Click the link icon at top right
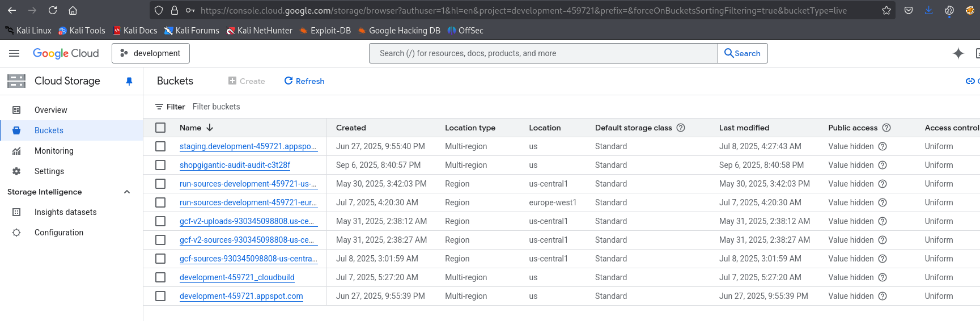 (970, 81)
